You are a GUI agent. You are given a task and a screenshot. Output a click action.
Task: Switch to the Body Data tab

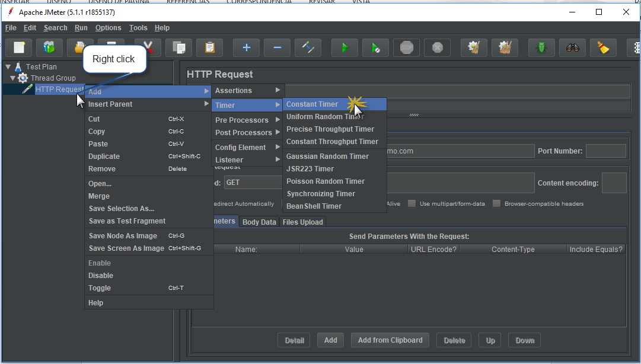[259, 222]
